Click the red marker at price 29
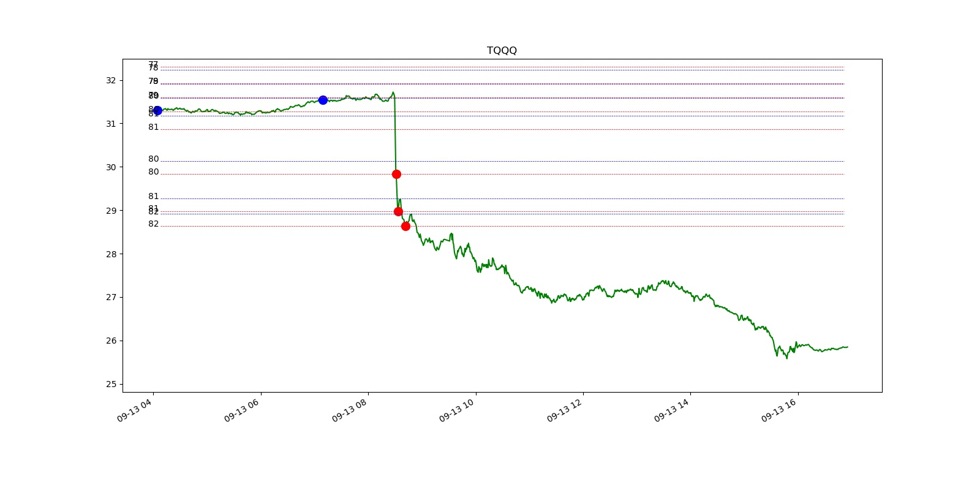This screenshot has width=980, height=490. pos(398,211)
